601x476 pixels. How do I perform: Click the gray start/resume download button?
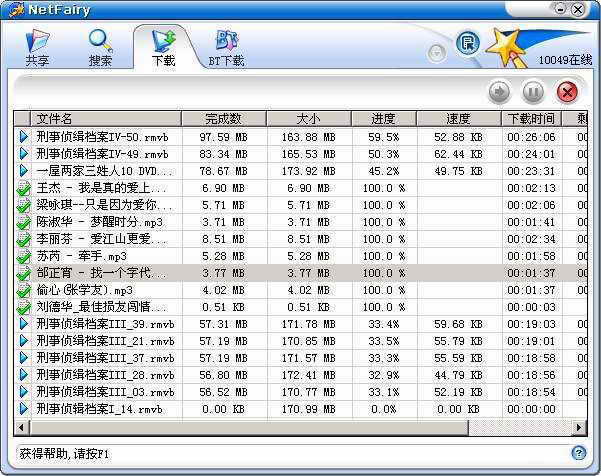(499, 93)
